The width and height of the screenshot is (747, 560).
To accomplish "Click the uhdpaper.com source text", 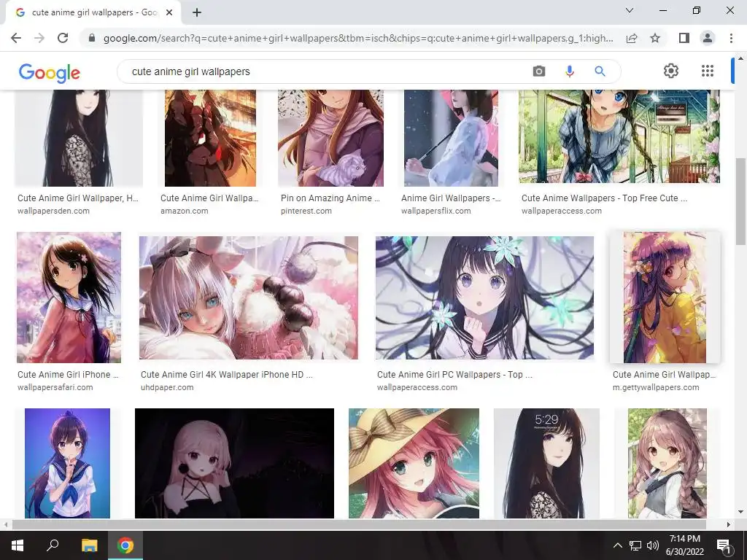I will pos(167,388).
